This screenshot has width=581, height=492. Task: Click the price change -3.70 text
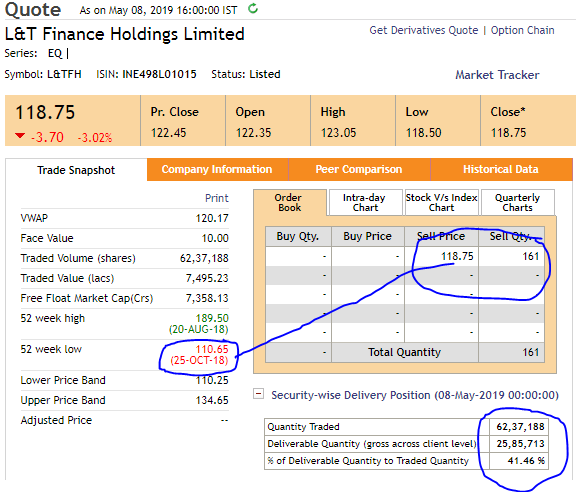click(47, 137)
